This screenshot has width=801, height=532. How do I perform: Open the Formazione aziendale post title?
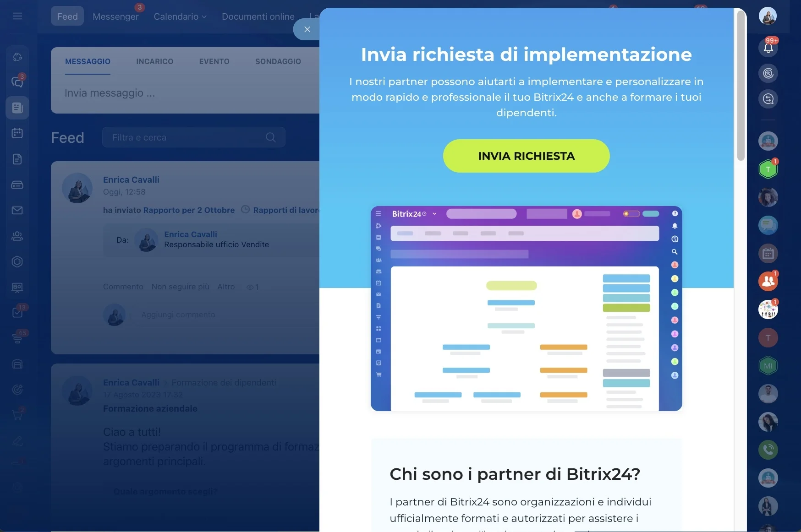[x=150, y=408]
